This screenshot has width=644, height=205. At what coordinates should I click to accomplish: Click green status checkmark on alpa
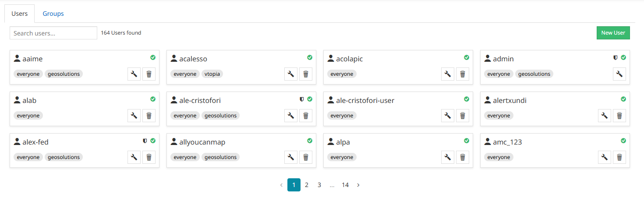point(467,141)
